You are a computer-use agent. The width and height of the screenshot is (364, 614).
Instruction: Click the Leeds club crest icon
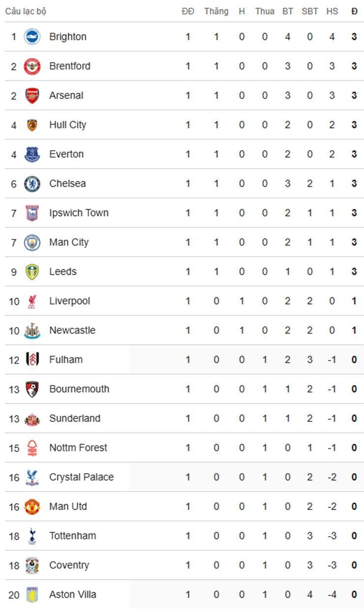pyautogui.click(x=32, y=271)
